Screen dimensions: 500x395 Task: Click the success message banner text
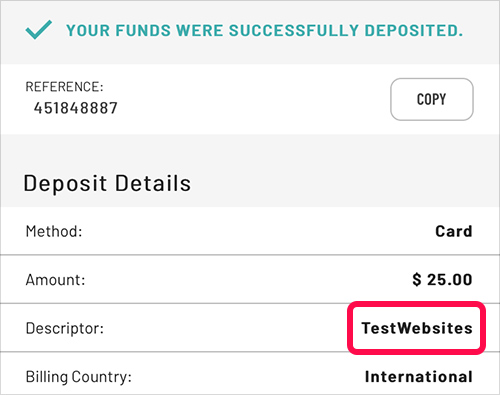coord(264,30)
